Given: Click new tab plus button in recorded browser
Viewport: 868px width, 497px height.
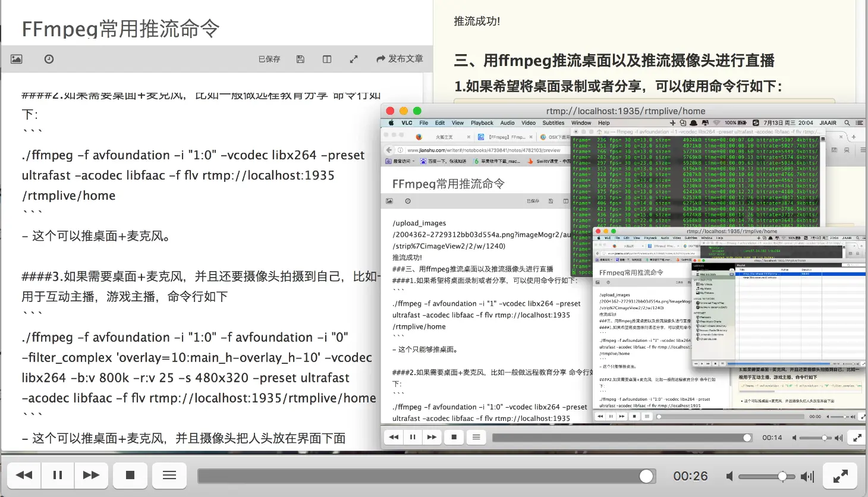Looking at the screenshot, I should pyautogui.click(x=854, y=137).
